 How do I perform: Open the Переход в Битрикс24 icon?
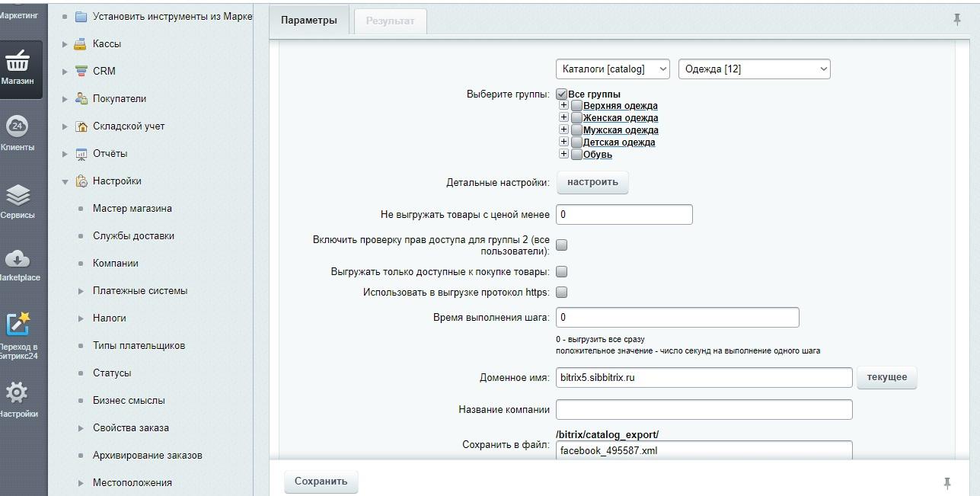click(17, 324)
